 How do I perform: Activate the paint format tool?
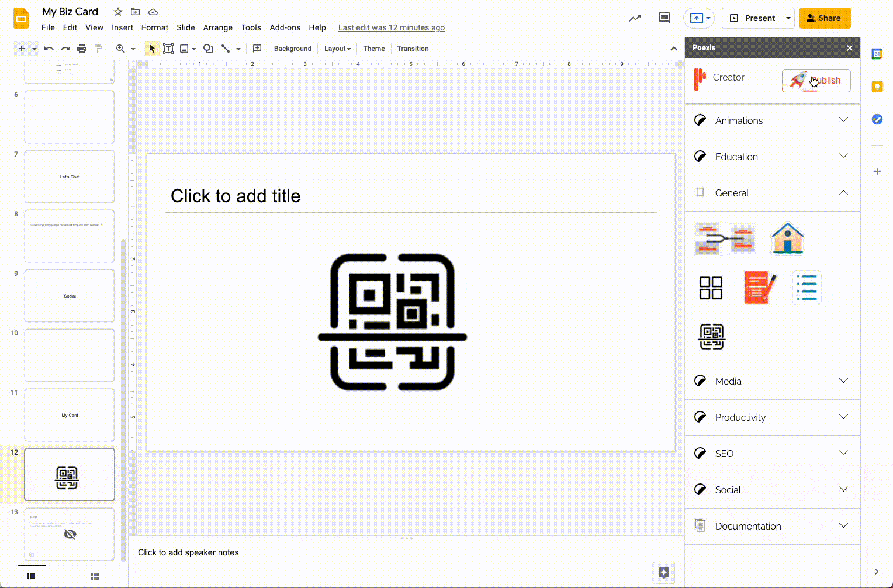click(x=98, y=49)
